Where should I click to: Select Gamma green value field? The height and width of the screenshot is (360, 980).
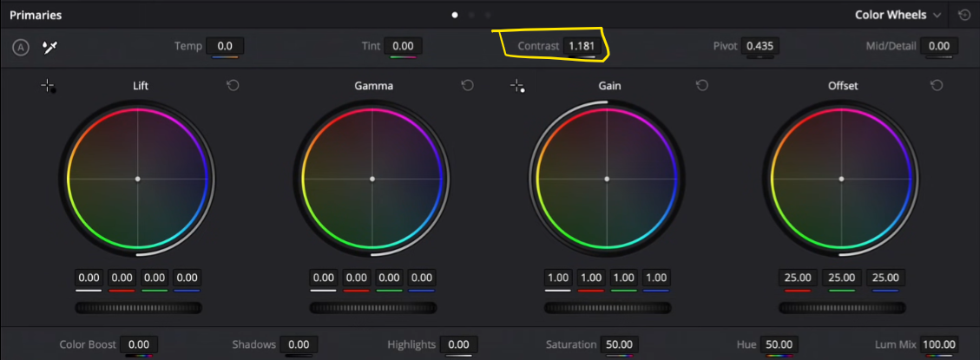pos(389,278)
